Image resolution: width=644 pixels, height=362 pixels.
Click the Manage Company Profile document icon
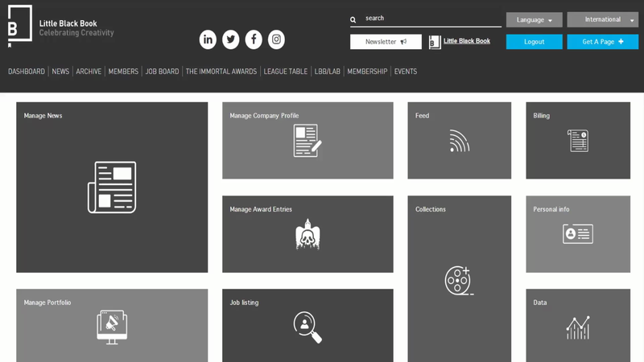pyautogui.click(x=308, y=141)
